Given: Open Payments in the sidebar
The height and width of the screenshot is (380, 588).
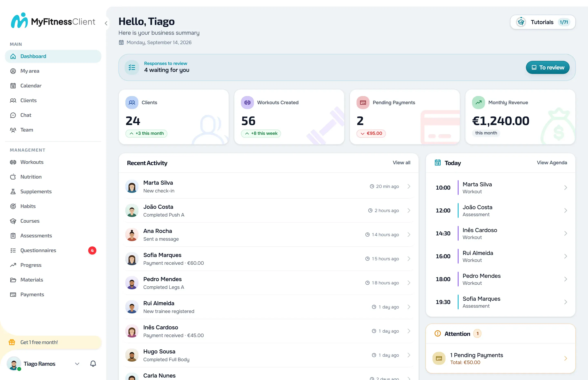Looking at the screenshot, I should click(53, 294).
